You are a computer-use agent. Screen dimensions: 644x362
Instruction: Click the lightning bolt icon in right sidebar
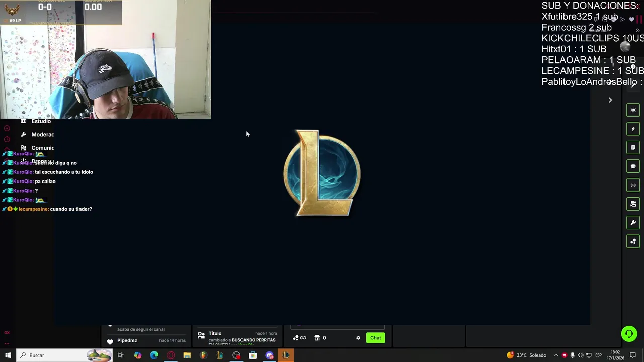click(633, 129)
